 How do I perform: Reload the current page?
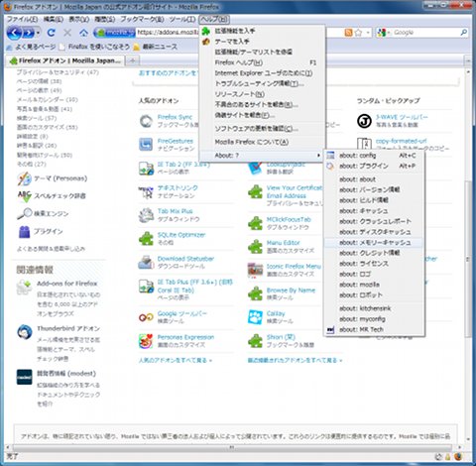point(51,33)
